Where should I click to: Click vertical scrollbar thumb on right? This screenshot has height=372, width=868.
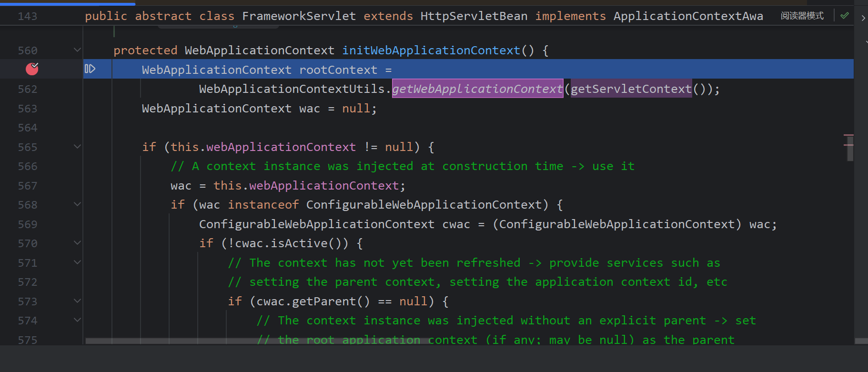point(850,148)
